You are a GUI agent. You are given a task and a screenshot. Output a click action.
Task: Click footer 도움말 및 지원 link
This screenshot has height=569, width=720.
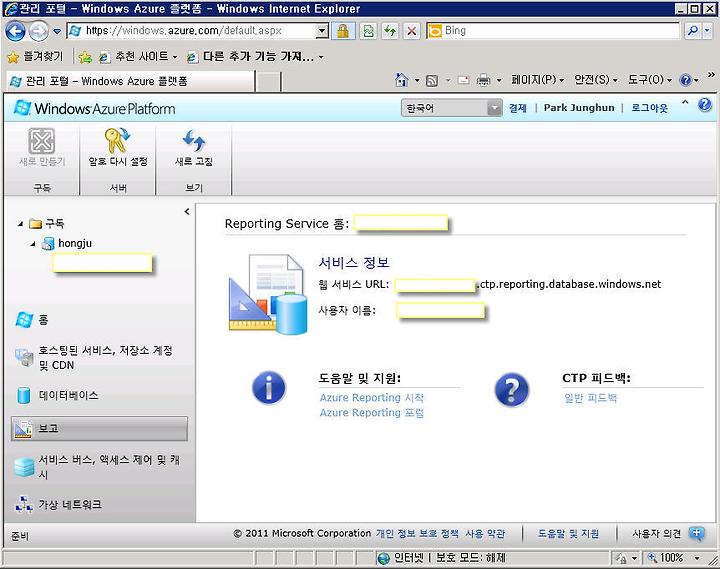568,534
